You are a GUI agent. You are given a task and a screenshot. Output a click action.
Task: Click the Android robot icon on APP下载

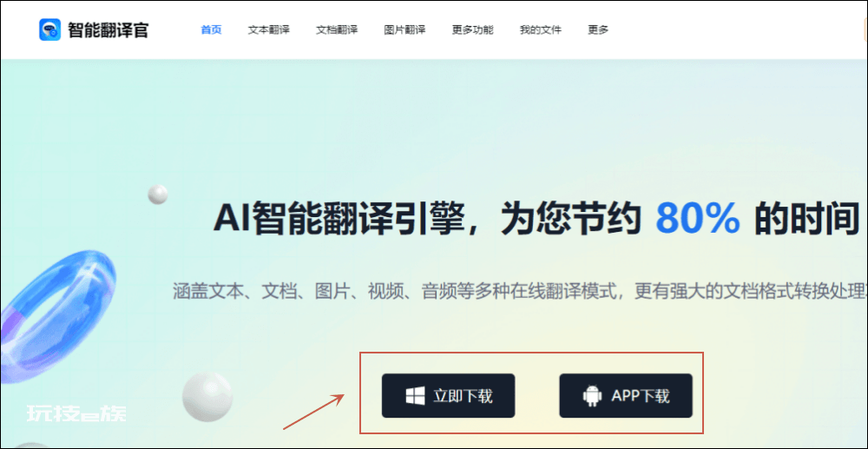point(592,396)
